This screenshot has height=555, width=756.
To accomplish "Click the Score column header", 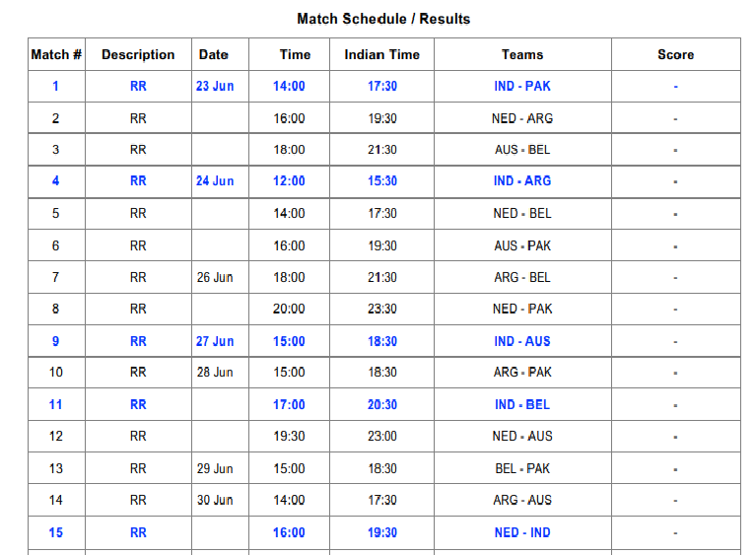I will [x=675, y=55].
